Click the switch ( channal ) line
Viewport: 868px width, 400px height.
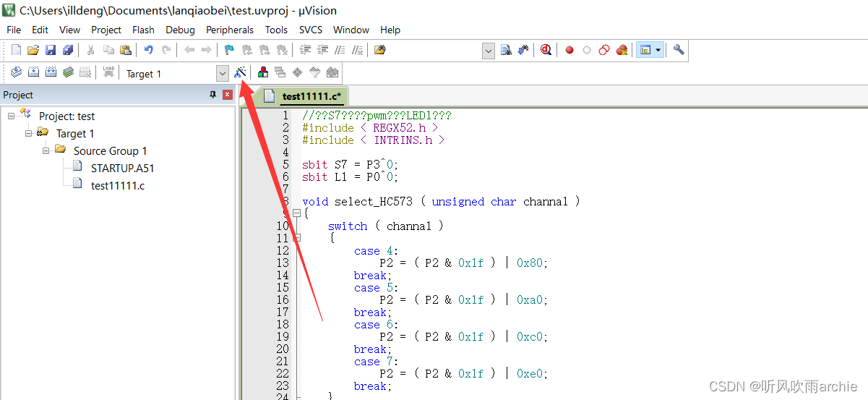pyautogui.click(x=385, y=226)
